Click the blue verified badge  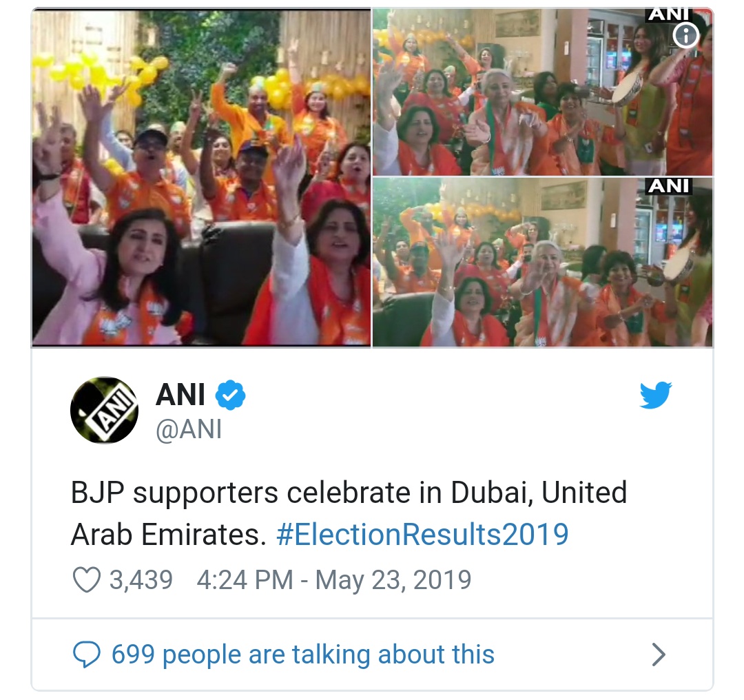(x=231, y=394)
